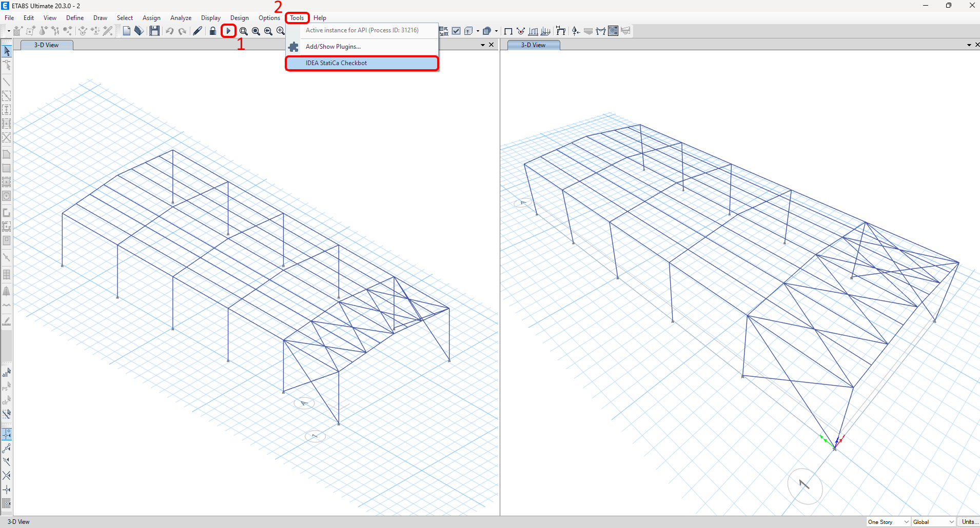The width and height of the screenshot is (980, 528).
Task: Select the arrow pointer tool
Action: [x=7, y=51]
